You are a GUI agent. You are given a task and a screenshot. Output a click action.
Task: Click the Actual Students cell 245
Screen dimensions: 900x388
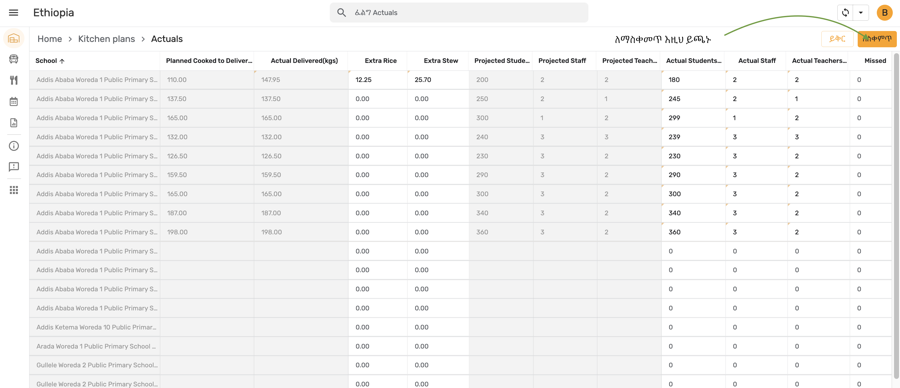click(693, 99)
